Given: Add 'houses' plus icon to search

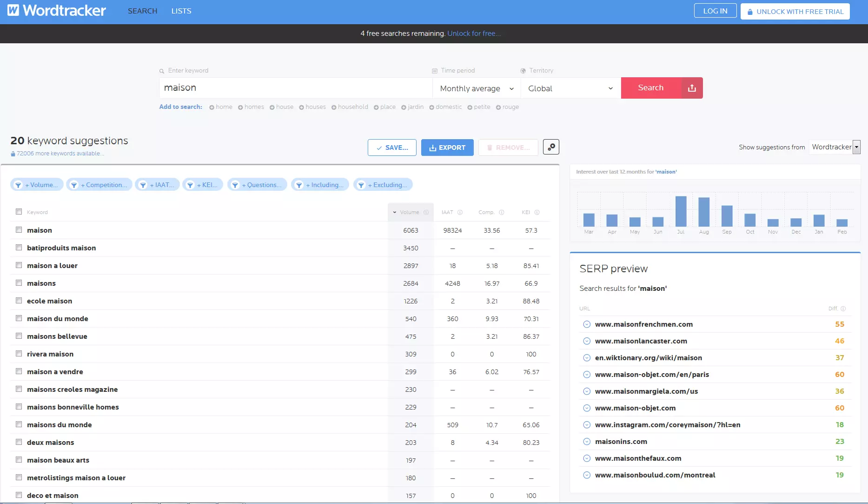Looking at the screenshot, I should click(301, 108).
